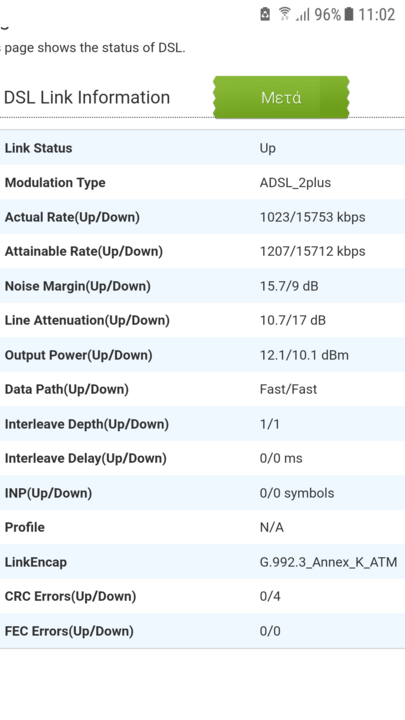Tap the cellular signal bars icon

(x=303, y=14)
